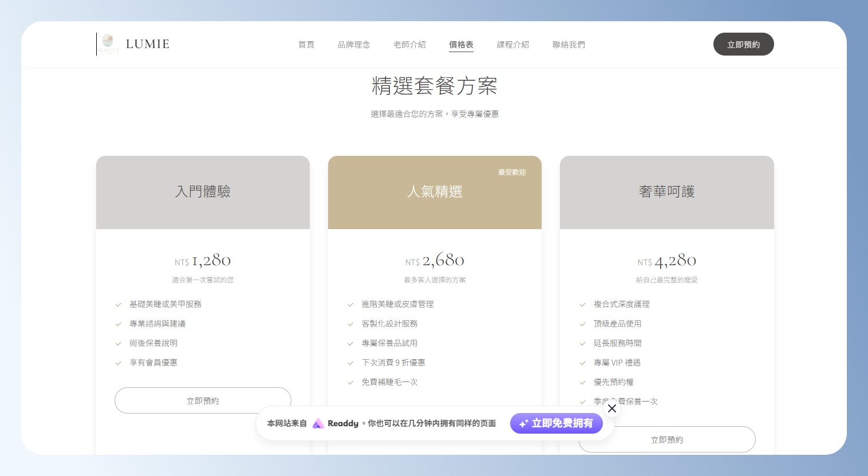Close the Readdy promotion banner
This screenshot has height=476, width=868.
coord(611,408)
